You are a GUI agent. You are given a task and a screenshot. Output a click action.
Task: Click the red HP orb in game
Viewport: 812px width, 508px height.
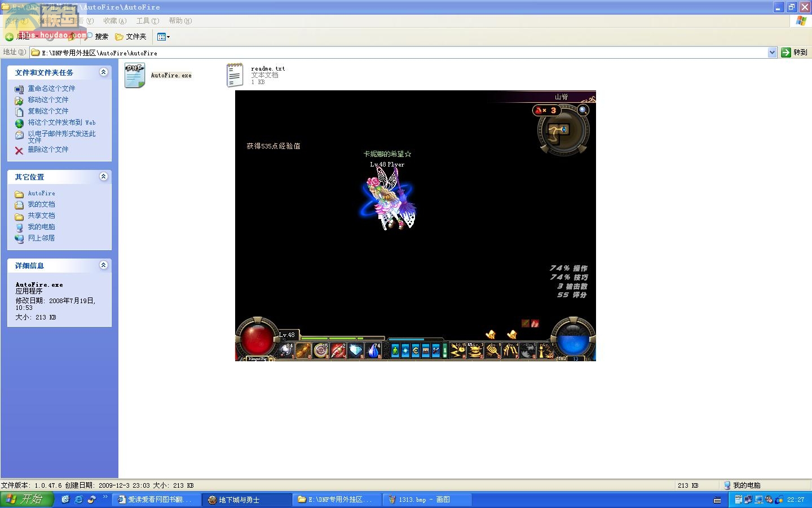pyautogui.click(x=257, y=339)
